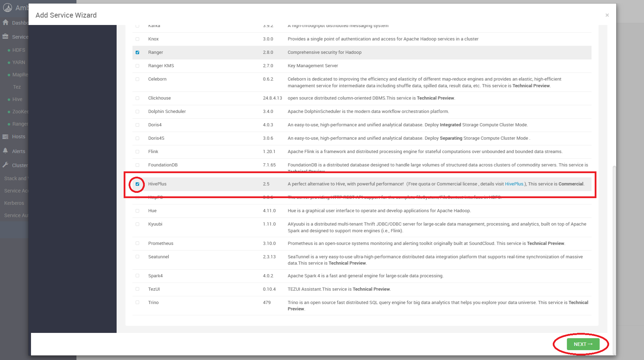Click the Clickhouse version 24.8.4.13
The width and height of the screenshot is (644, 360).
(272, 98)
